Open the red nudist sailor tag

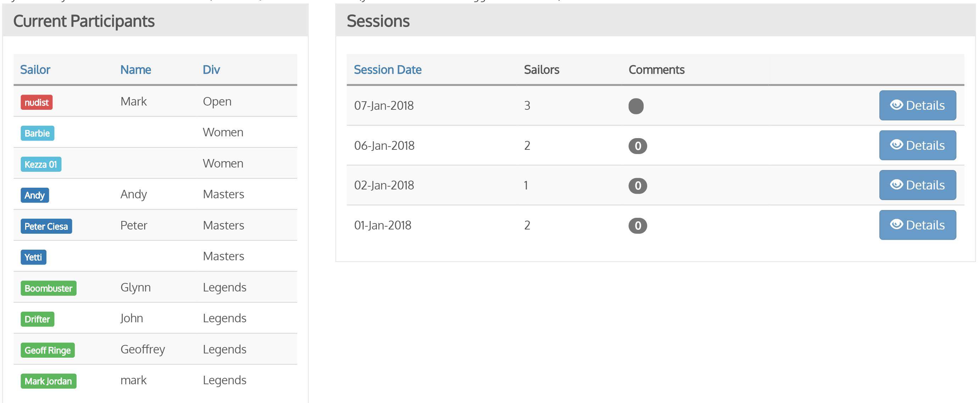tap(37, 102)
